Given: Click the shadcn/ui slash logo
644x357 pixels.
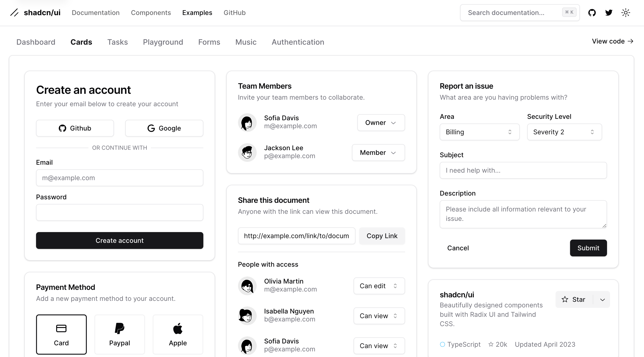Looking at the screenshot, I should click(x=15, y=12).
